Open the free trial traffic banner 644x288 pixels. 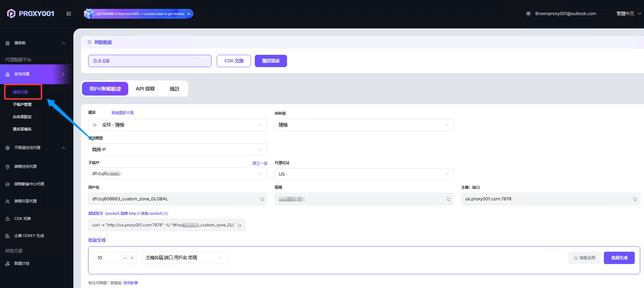click(x=139, y=14)
